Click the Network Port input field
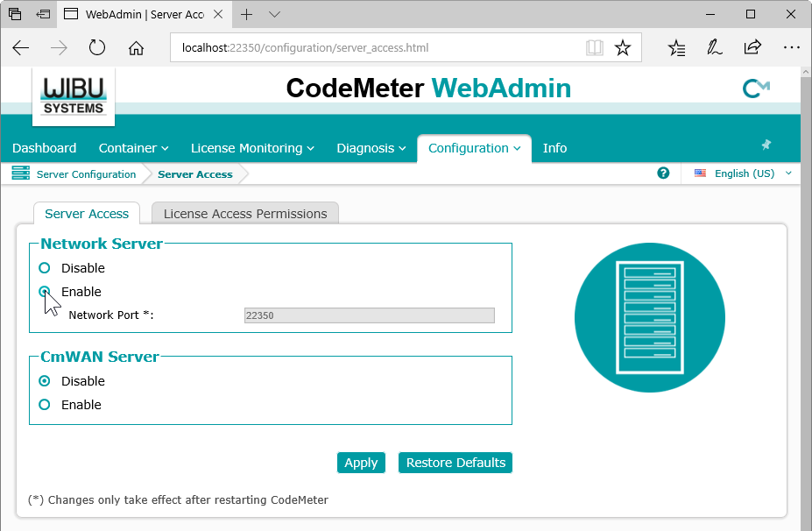The image size is (812, 531). [x=369, y=315]
